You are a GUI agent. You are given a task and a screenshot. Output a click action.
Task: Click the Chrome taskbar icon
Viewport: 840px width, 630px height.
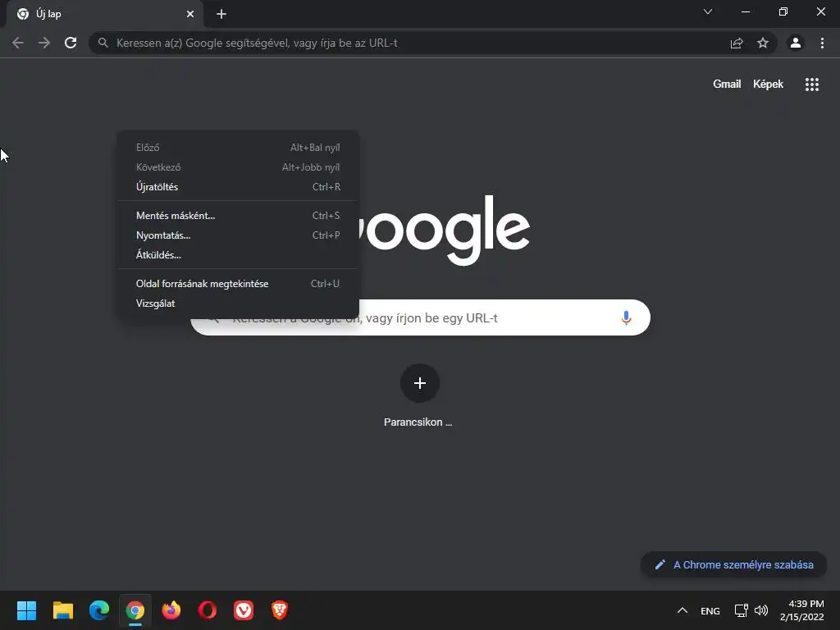coord(135,610)
